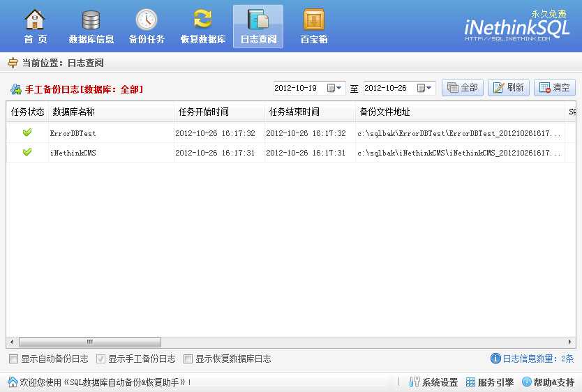Open 数据库信息 database icon

(91, 20)
